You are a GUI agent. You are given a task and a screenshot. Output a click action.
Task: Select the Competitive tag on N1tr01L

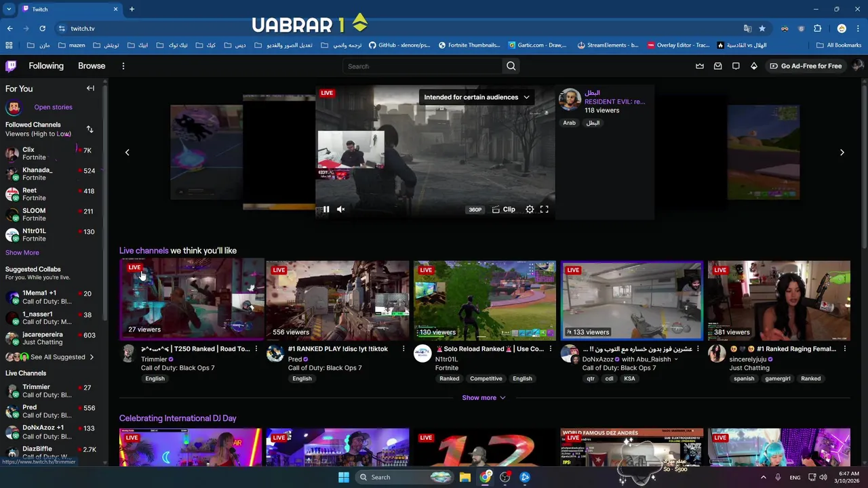(x=486, y=379)
